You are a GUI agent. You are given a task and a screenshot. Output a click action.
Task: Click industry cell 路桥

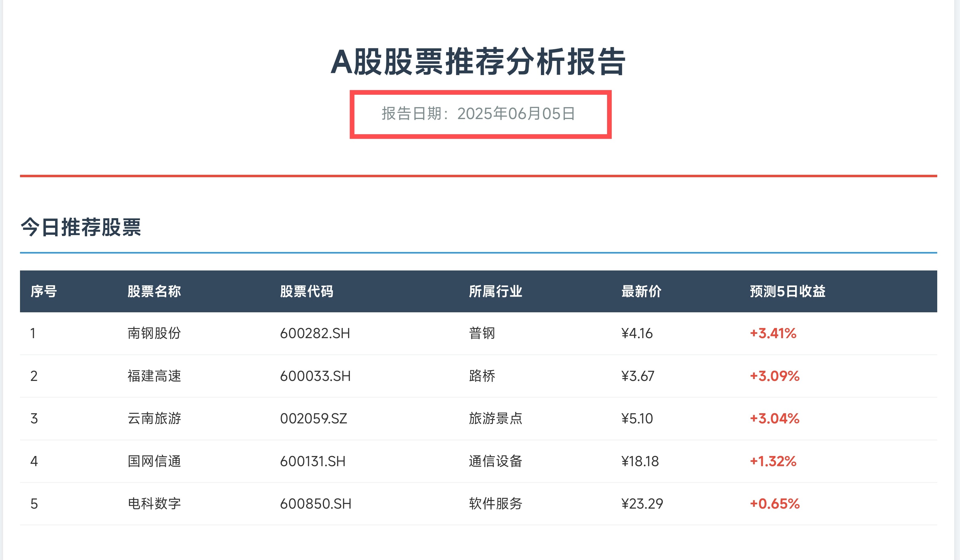tap(482, 376)
